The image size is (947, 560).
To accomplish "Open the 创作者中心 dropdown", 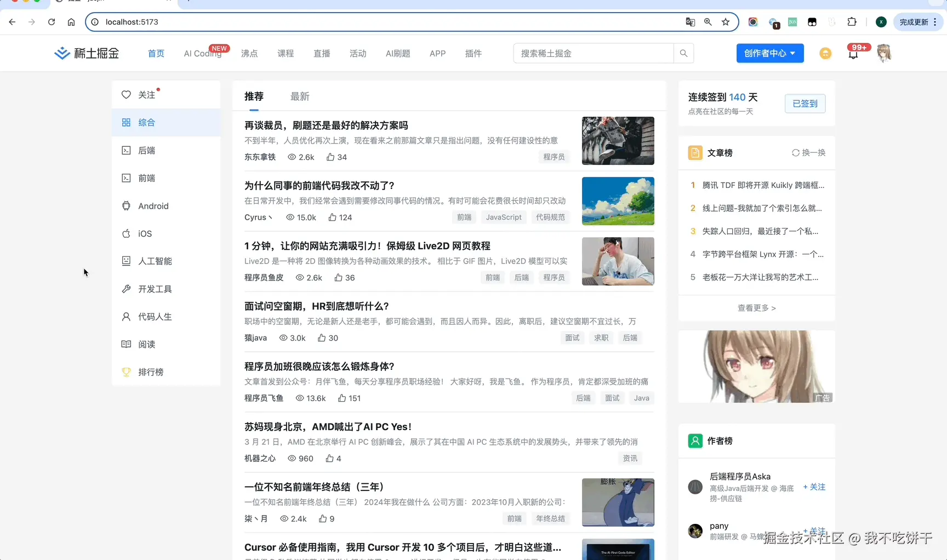I will click(x=769, y=53).
